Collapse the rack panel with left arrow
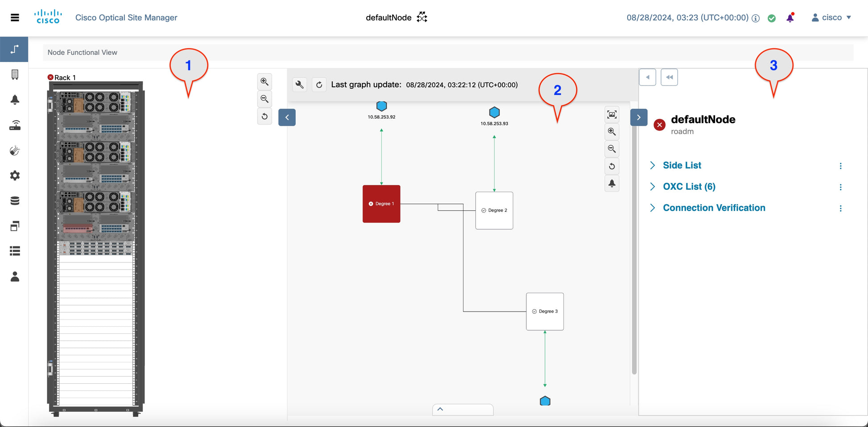The width and height of the screenshot is (868, 427). [287, 117]
